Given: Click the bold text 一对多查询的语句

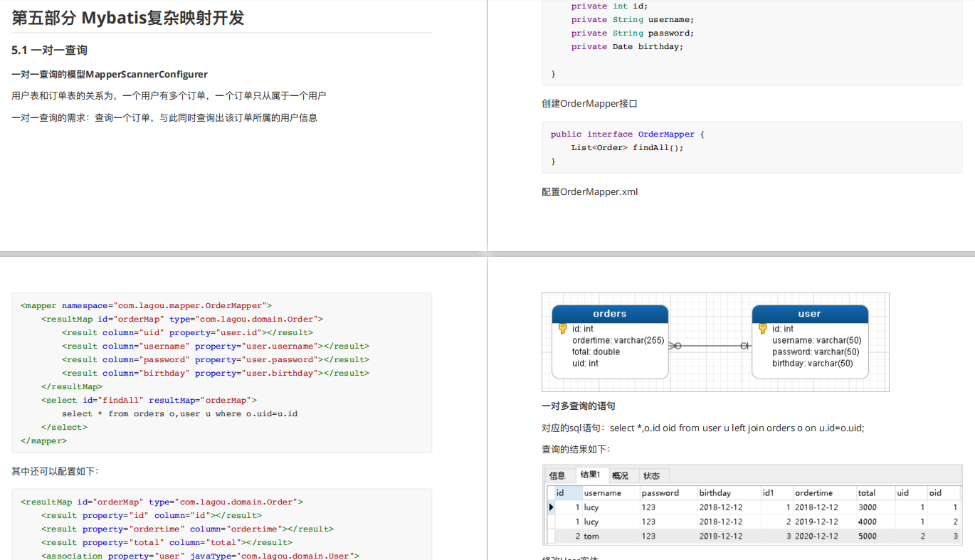Looking at the screenshot, I should click(x=578, y=406).
